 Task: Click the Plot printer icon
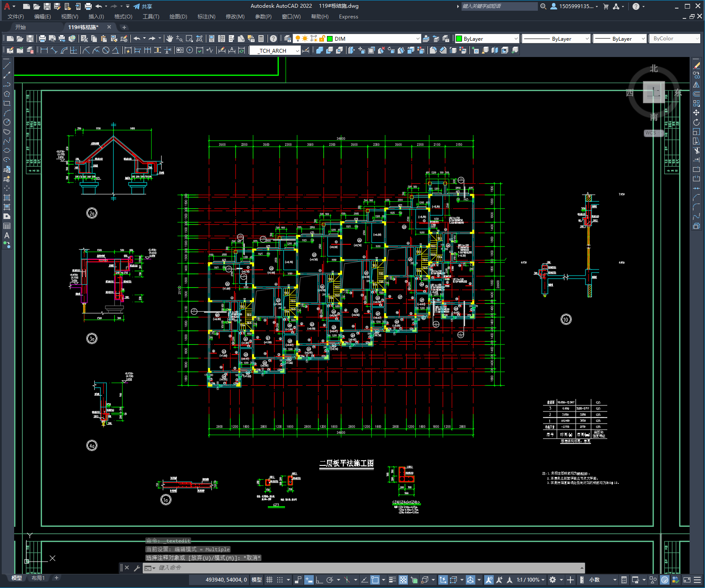coord(42,39)
